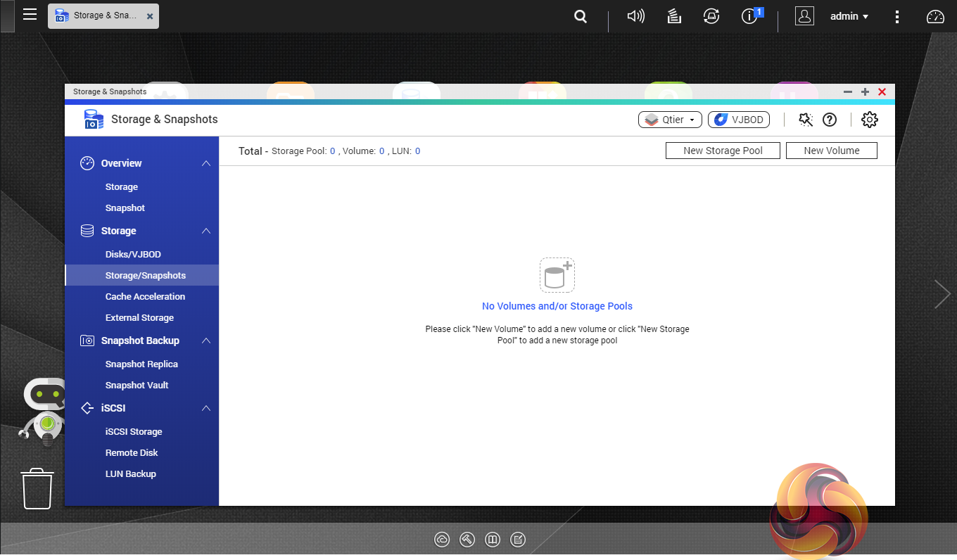Click the New Volume button

tap(832, 151)
